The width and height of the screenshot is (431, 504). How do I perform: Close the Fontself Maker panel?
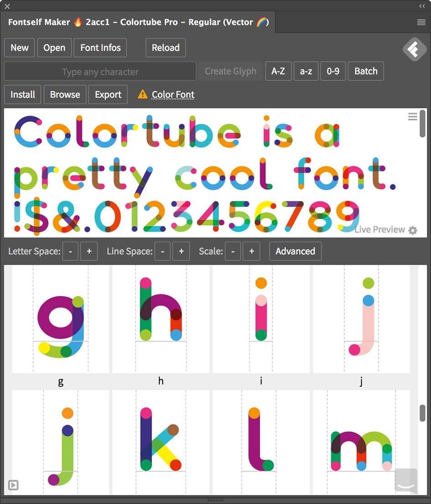click(7, 6)
